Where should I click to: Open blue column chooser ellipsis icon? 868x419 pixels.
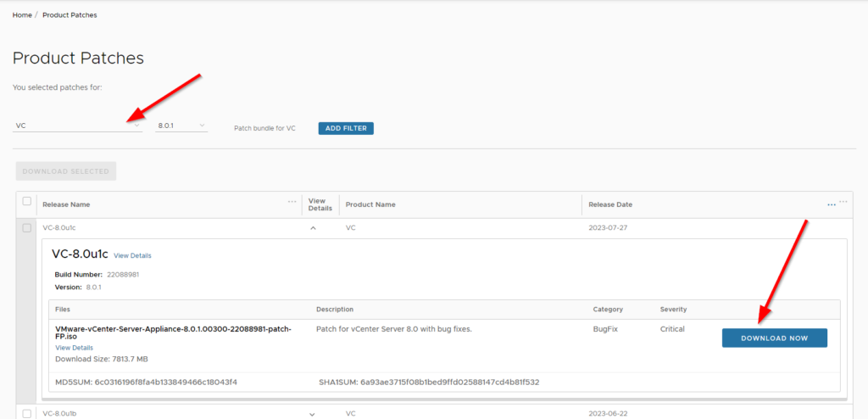point(832,204)
